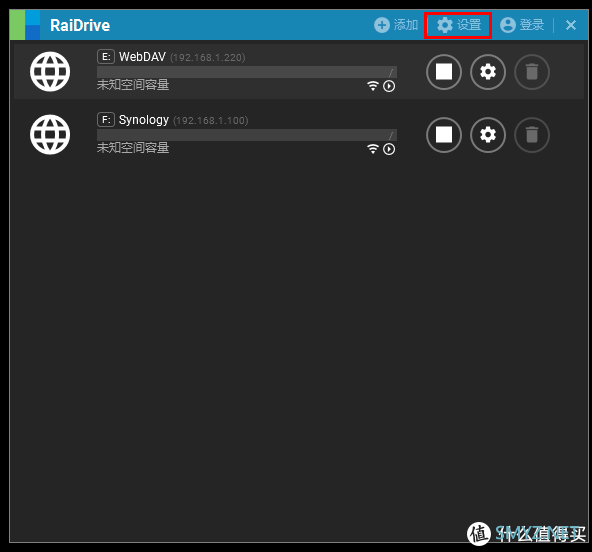
Task: Click the RaiDrive logo icon
Action: (x=25, y=25)
